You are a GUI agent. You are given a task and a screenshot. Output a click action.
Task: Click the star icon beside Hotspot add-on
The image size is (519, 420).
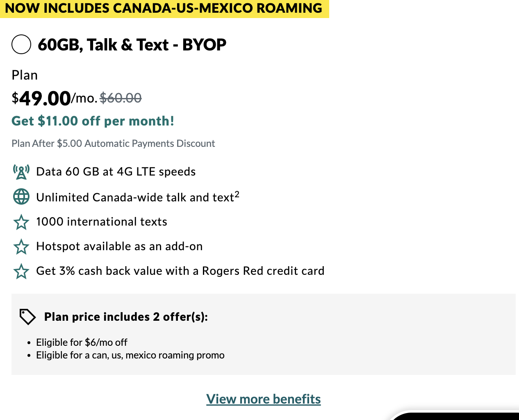point(21,247)
